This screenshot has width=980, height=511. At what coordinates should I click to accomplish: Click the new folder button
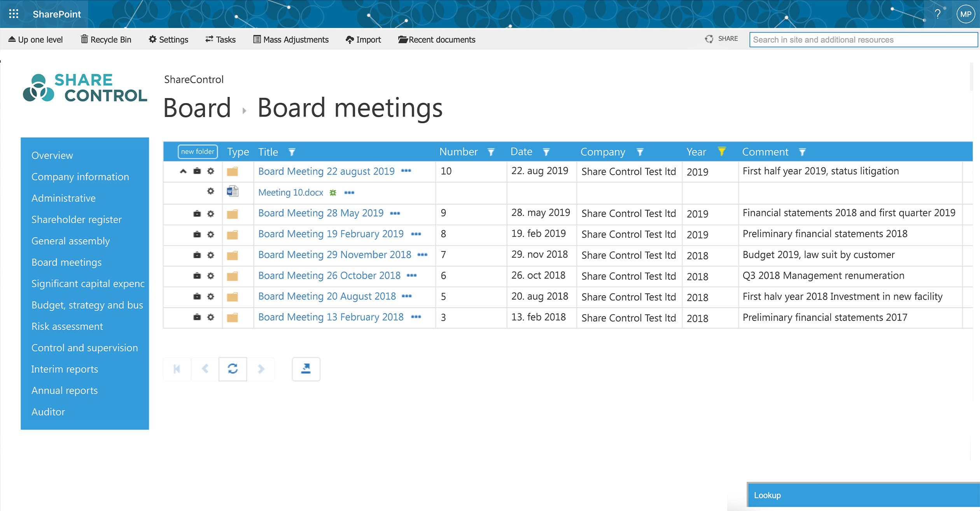[198, 152]
